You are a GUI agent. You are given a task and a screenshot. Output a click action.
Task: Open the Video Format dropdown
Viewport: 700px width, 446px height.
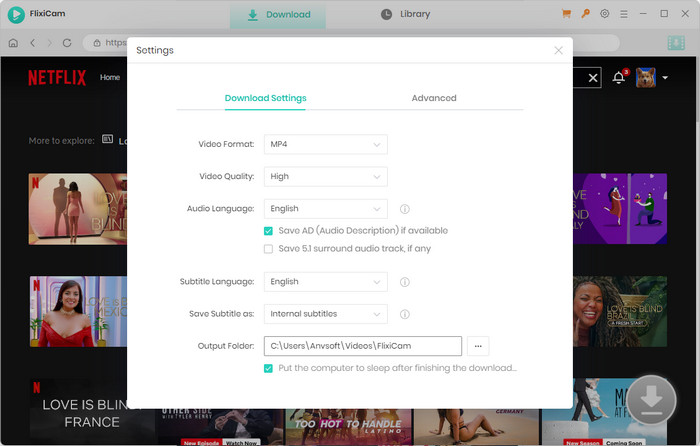325,144
